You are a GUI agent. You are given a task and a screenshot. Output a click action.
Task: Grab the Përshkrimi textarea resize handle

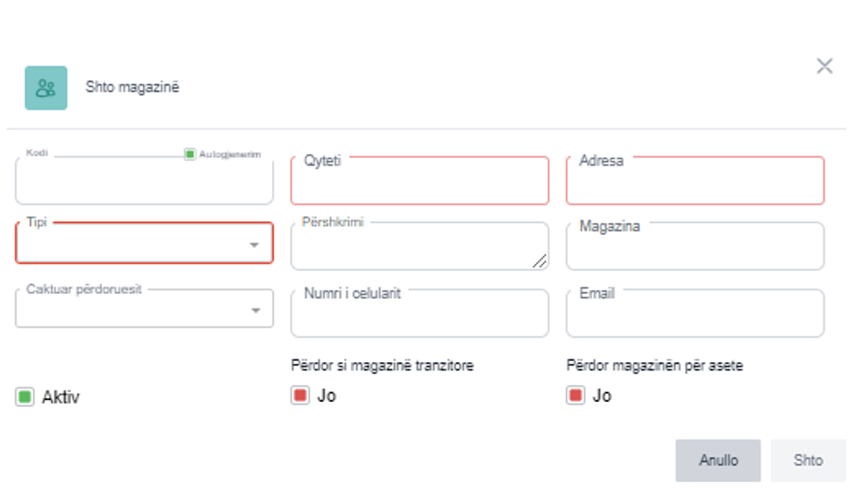[x=541, y=262]
